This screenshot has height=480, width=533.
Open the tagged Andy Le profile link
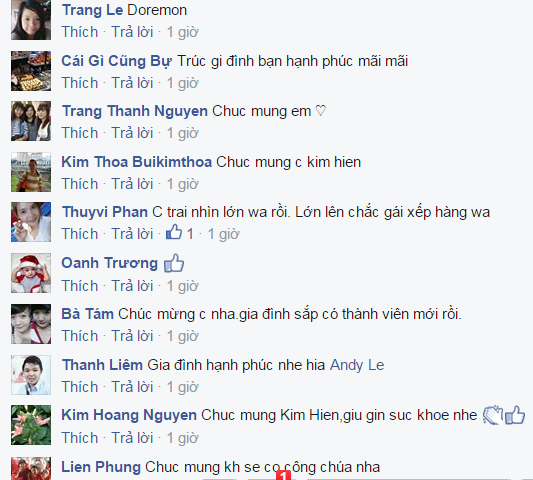tap(357, 365)
